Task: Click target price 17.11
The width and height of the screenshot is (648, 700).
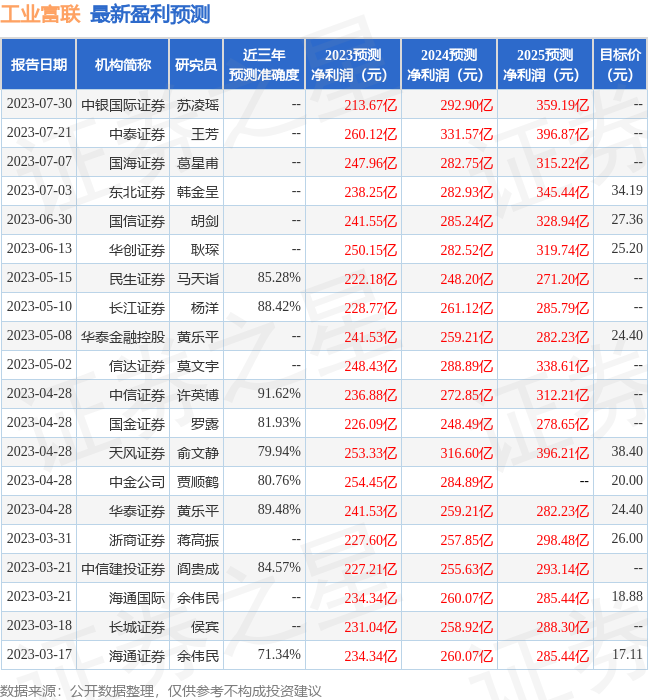Action: tap(627, 655)
